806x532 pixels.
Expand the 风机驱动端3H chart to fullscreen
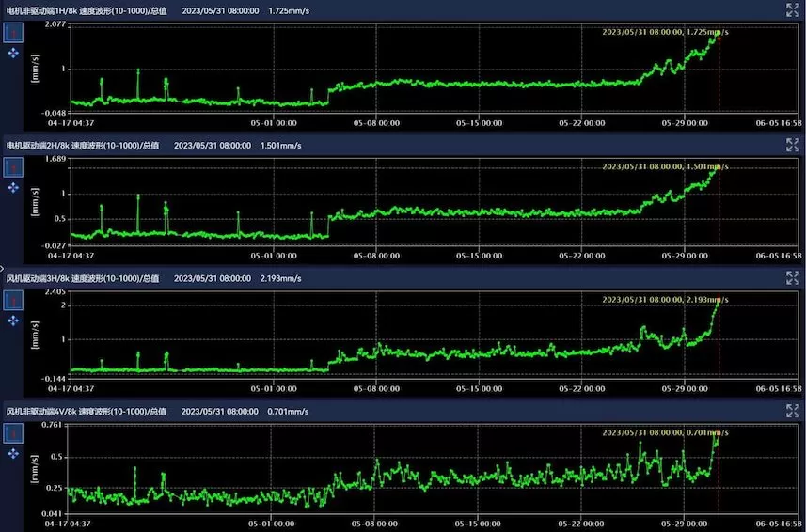click(x=792, y=278)
